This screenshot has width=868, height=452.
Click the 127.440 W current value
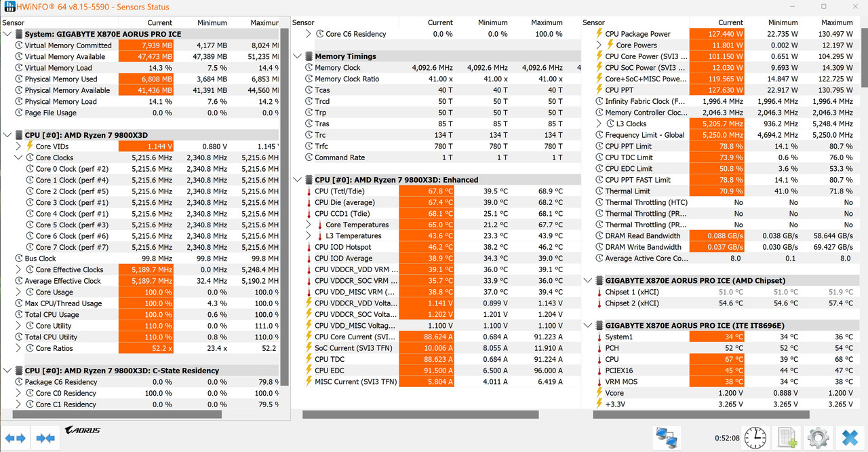click(717, 34)
